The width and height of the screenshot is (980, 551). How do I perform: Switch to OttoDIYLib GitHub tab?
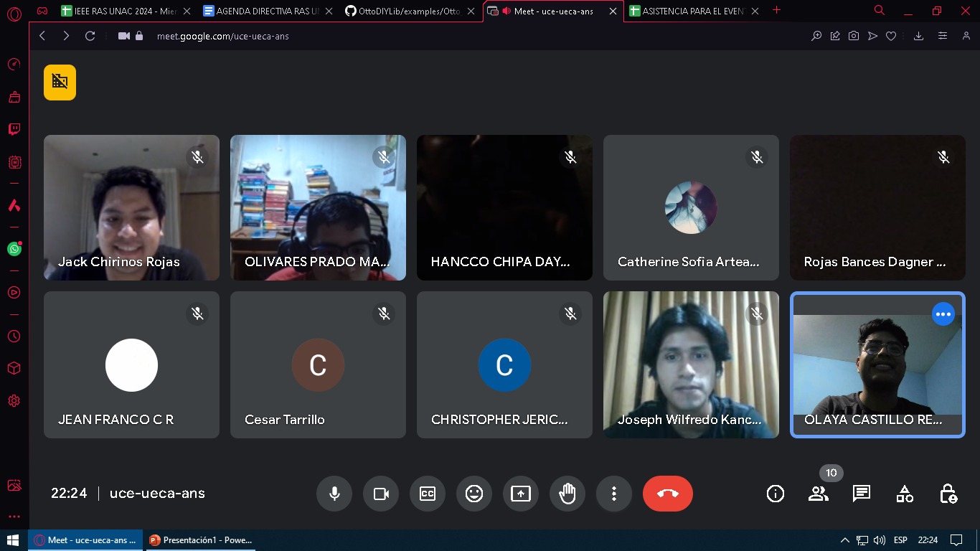tap(409, 11)
